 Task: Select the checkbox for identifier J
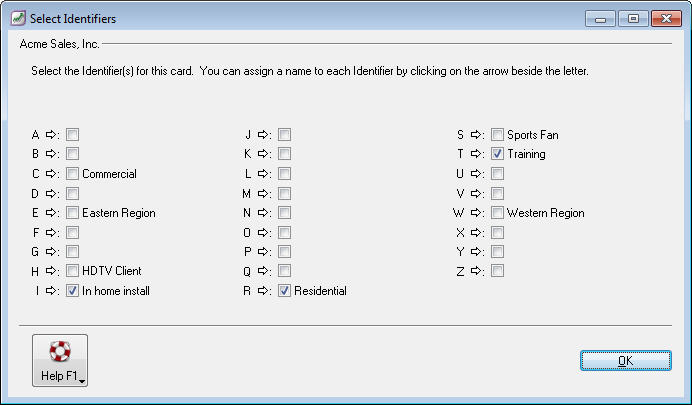point(285,135)
